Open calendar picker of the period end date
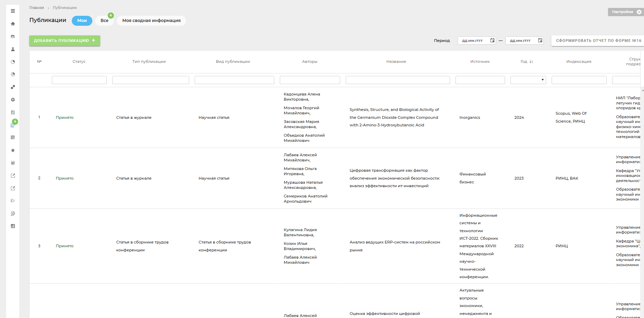 point(540,41)
